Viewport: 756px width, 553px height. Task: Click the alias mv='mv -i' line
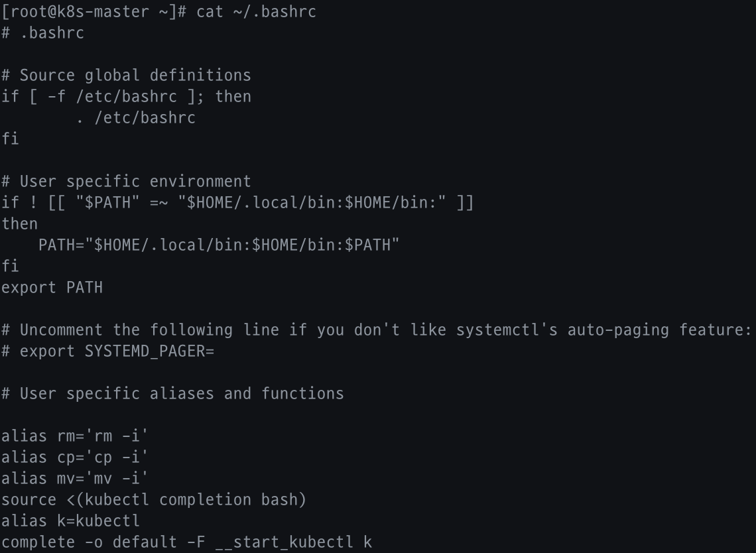pyautogui.click(x=74, y=479)
